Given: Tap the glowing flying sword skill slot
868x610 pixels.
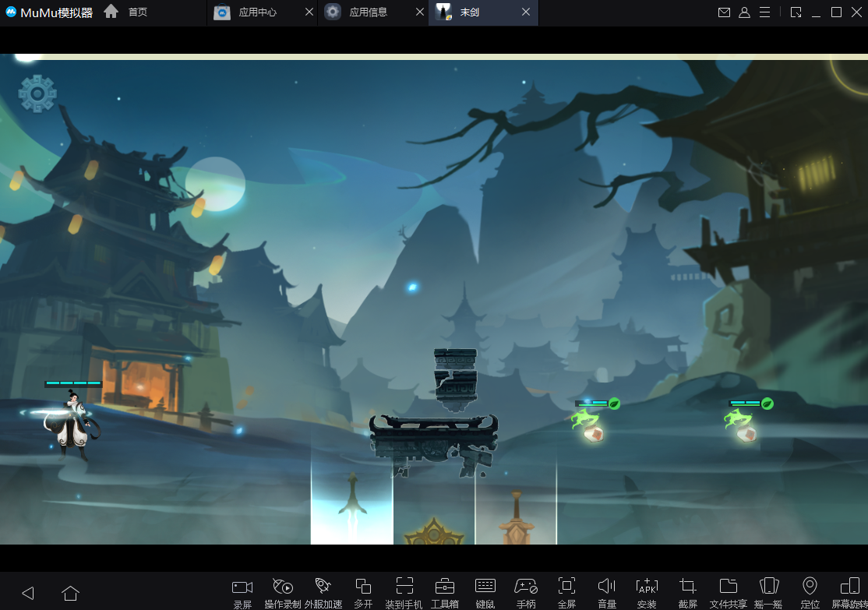Looking at the screenshot, I should click(352, 508).
